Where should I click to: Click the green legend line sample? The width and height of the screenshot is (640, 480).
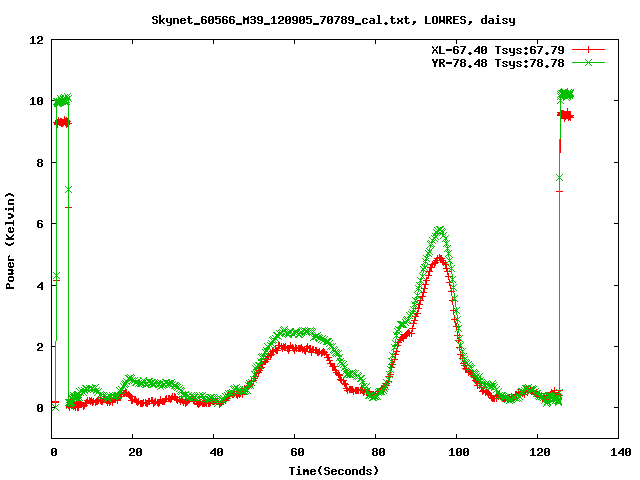(588, 62)
